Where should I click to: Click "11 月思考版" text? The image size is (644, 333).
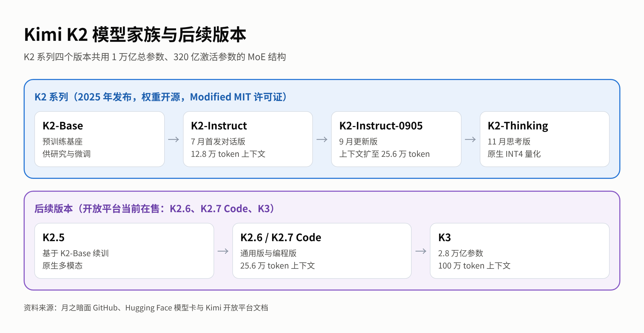click(509, 142)
